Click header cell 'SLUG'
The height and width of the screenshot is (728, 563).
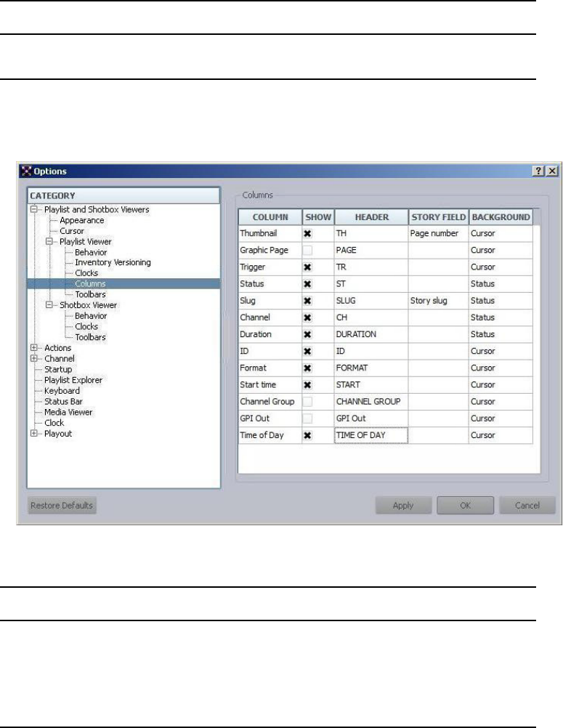point(370,301)
